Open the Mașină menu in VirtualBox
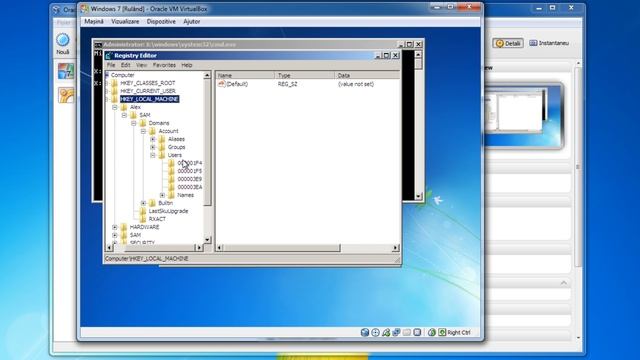The height and width of the screenshot is (360, 640). pyautogui.click(x=94, y=22)
